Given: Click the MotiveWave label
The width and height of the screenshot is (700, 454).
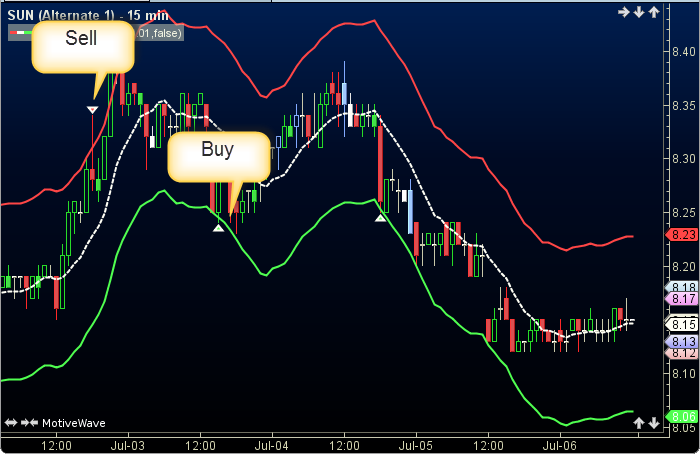Looking at the screenshot, I should pos(74,423).
